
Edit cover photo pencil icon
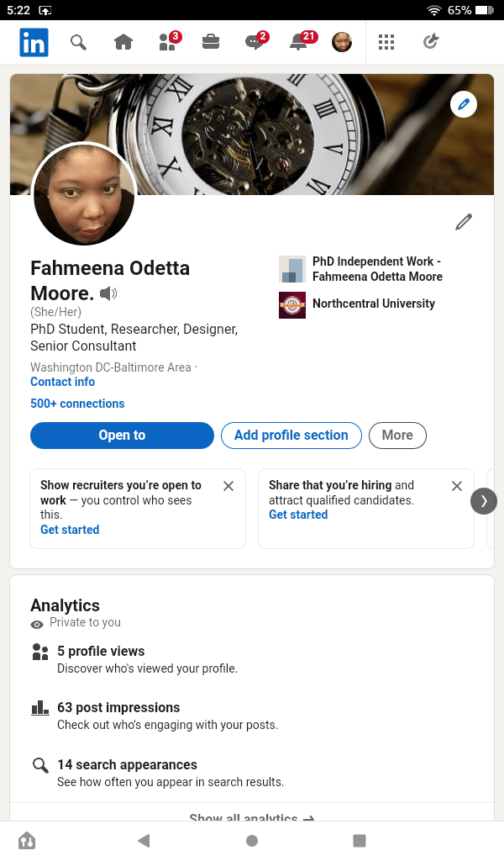464,104
